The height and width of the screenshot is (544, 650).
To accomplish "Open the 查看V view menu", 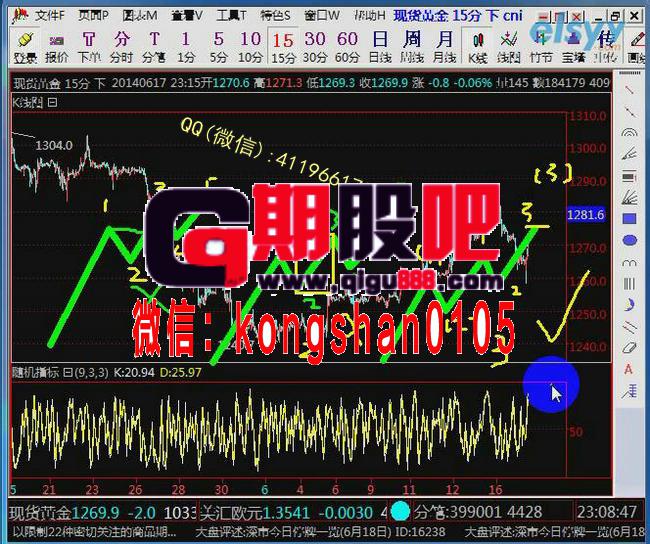I will 187,16.
